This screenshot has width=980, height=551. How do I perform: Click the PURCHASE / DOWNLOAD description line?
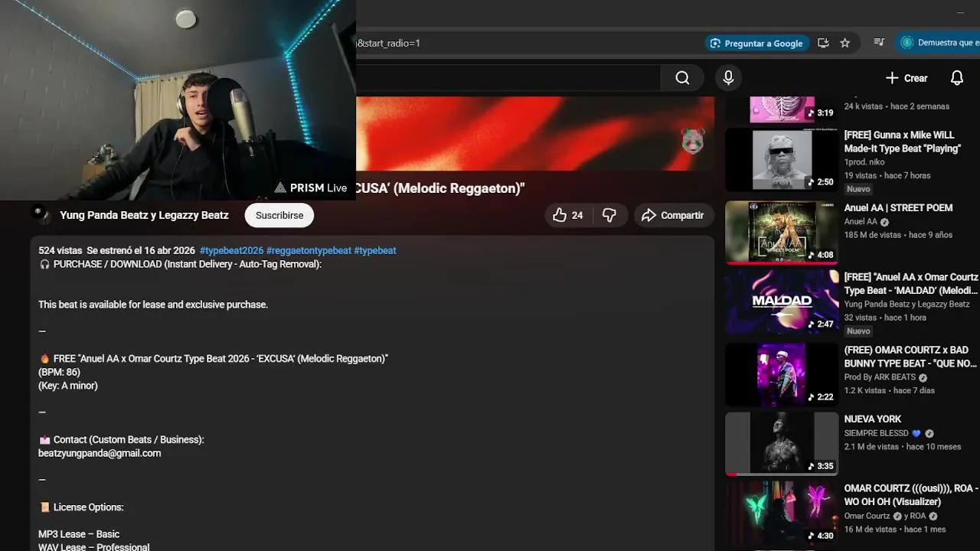click(x=180, y=264)
